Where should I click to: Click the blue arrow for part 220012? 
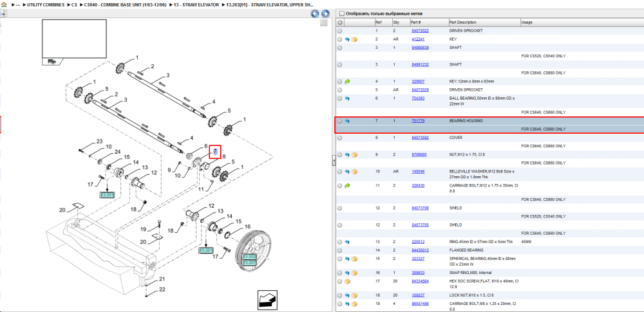click(x=347, y=243)
